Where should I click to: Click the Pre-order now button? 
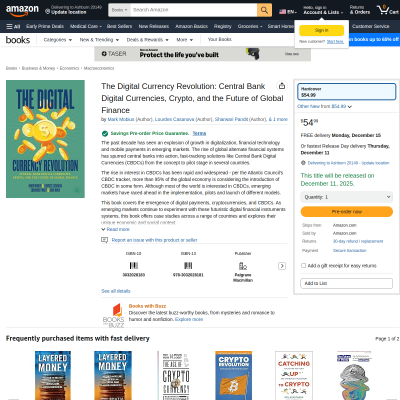click(347, 212)
